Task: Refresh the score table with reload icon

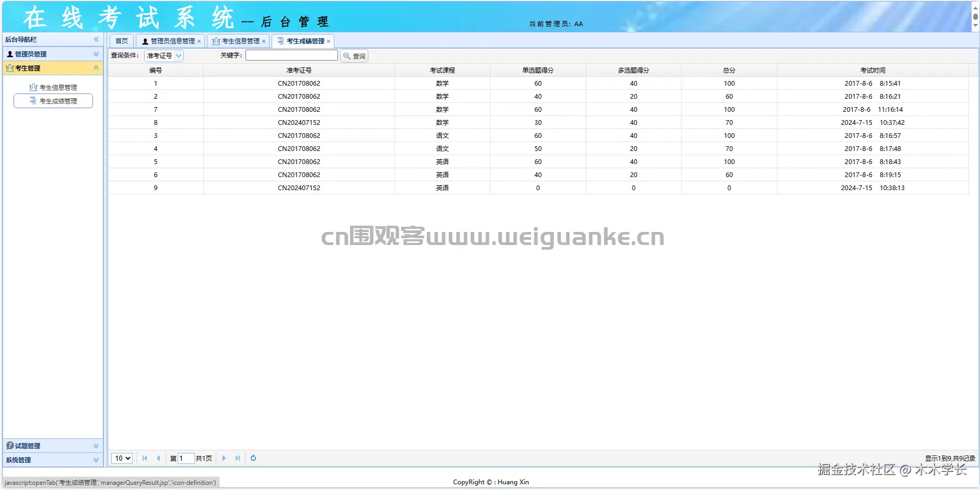Action: (253, 458)
